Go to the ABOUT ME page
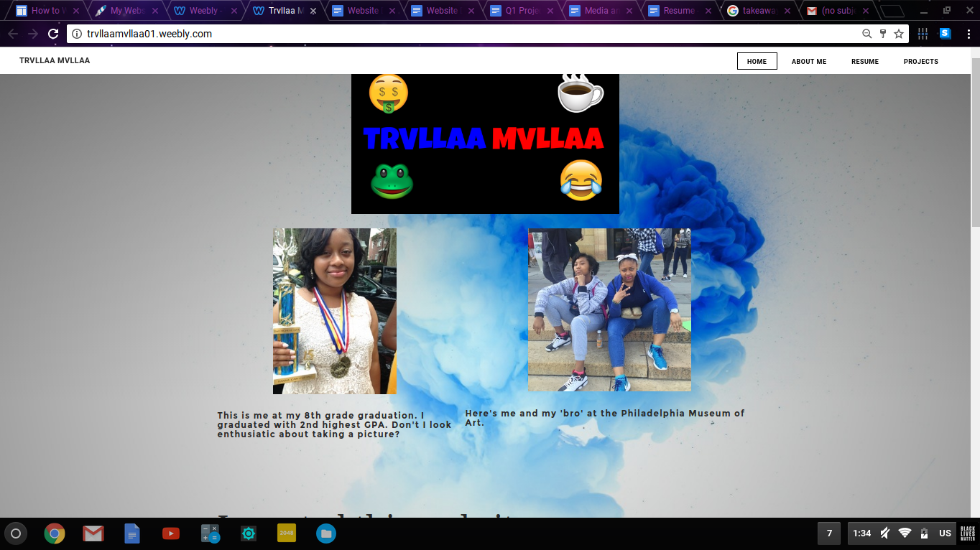The height and width of the screenshot is (550, 980). coord(808,61)
